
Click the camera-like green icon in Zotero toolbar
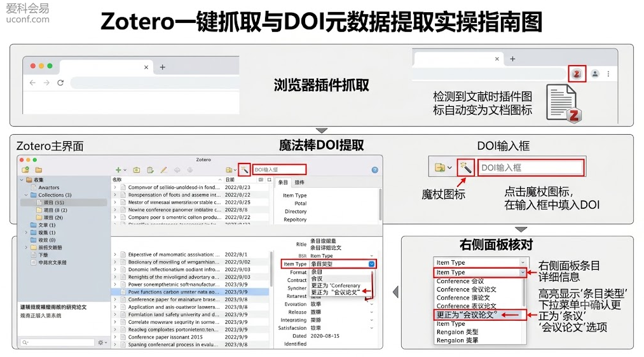click(137, 170)
